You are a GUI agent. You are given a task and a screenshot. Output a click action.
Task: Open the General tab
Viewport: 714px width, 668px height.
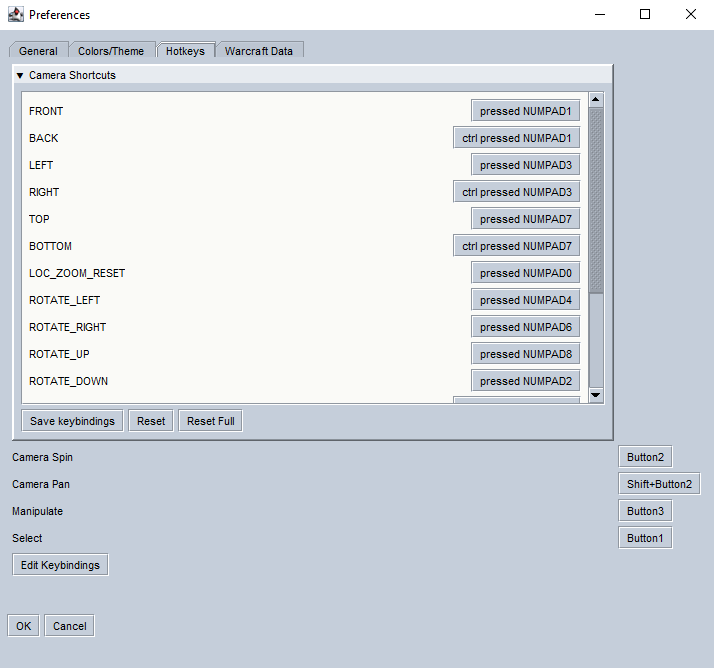(x=38, y=51)
